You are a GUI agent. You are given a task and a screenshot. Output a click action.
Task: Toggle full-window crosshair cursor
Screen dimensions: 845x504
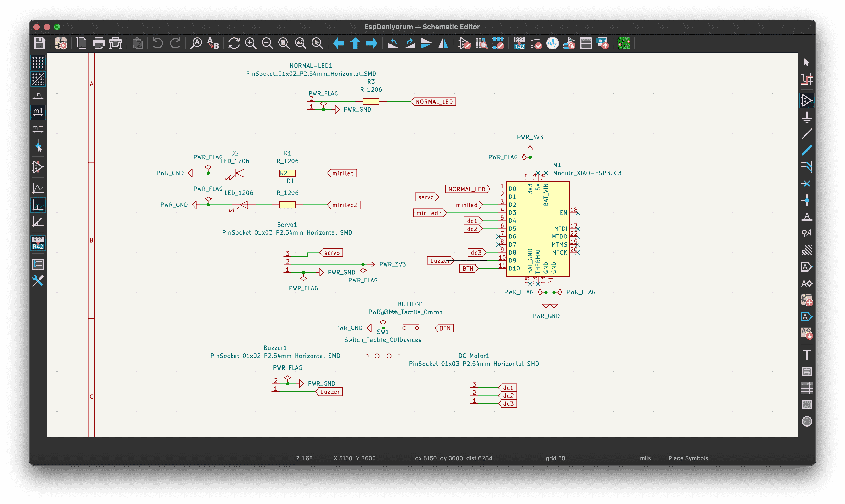pos(38,146)
